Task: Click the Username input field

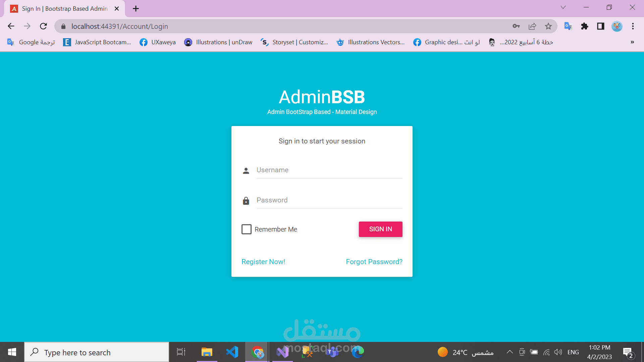Action: [329, 170]
